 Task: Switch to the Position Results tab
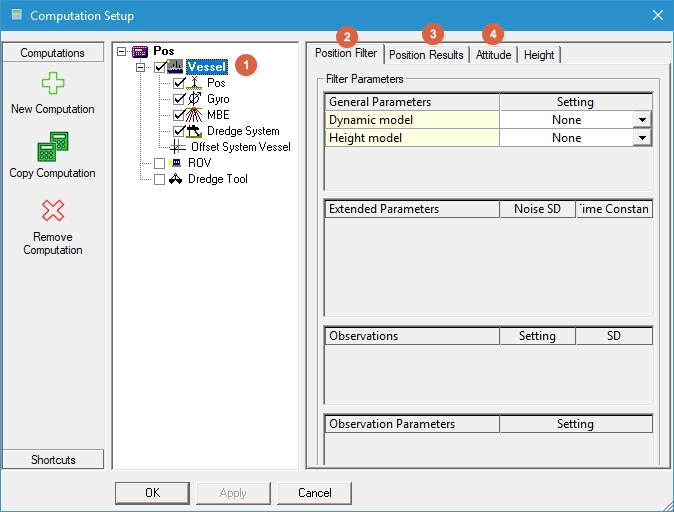[x=426, y=55]
